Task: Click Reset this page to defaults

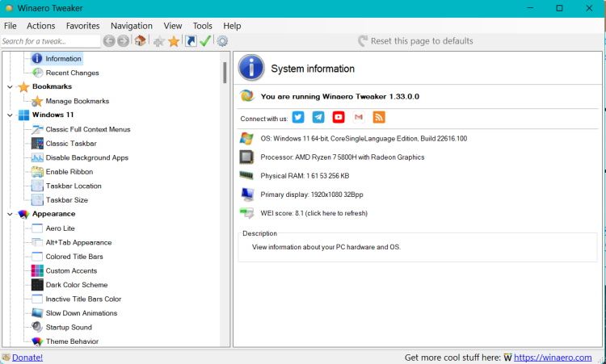Action: (x=415, y=41)
